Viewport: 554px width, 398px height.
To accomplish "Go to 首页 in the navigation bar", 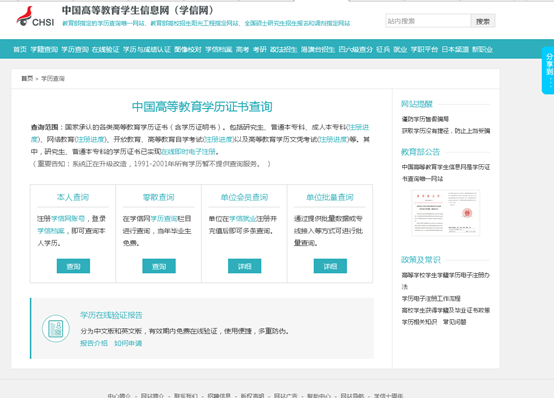I will pos(20,49).
